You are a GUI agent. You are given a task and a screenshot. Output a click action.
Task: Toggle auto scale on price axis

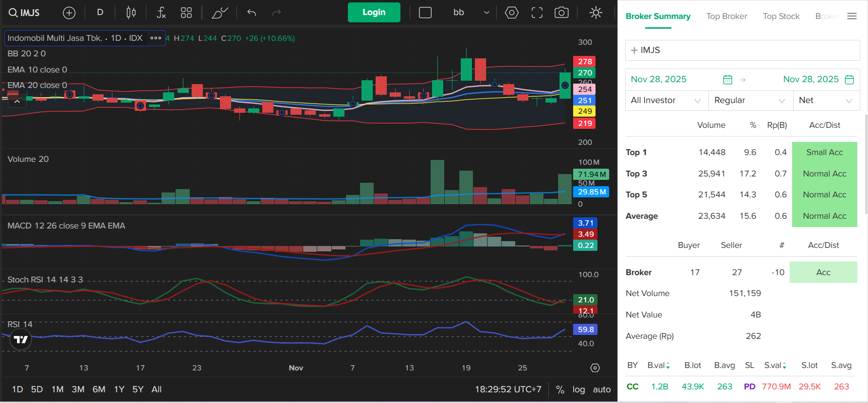[601, 389]
